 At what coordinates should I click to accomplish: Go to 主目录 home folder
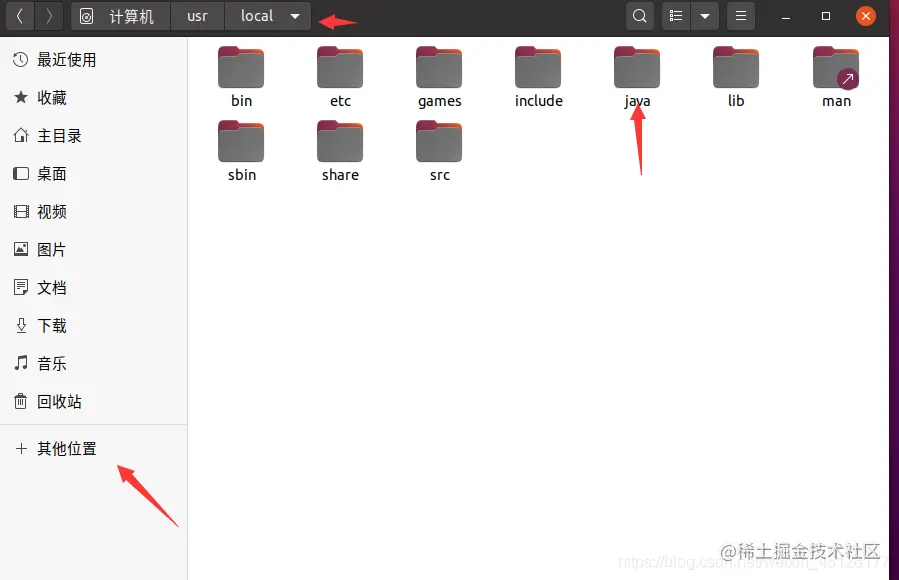[x=93, y=136]
